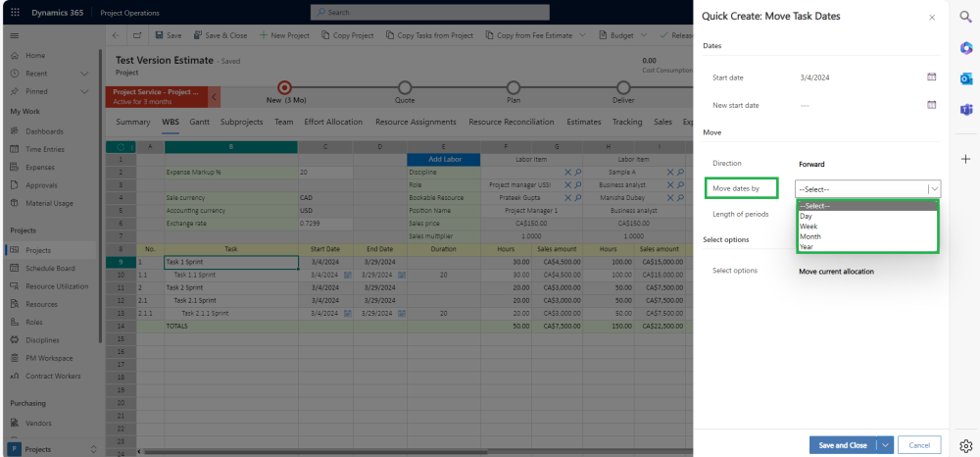Click Copy Tasks from Project

pos(429,35)
